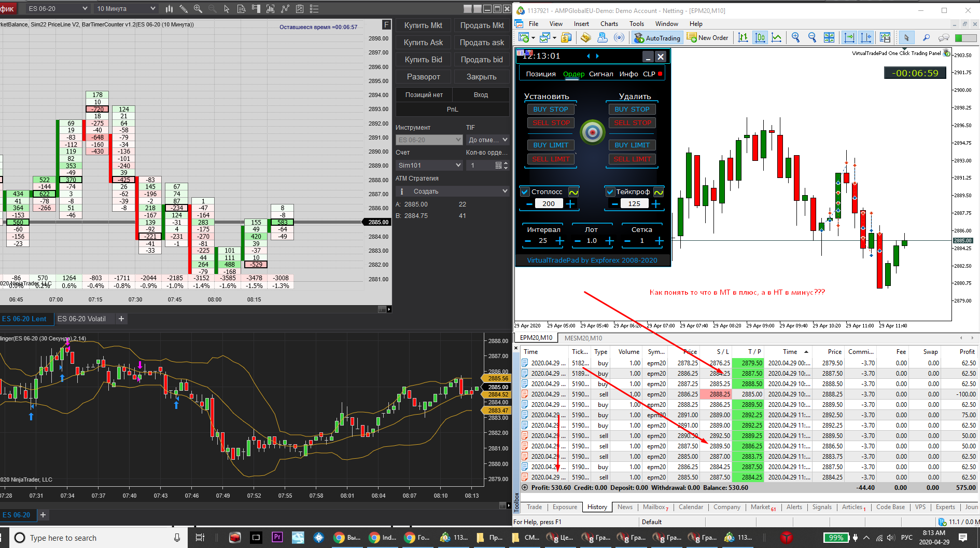Switch MetaTrader chart to bar chart
The image size is (980, 548).
click(743, 37)
